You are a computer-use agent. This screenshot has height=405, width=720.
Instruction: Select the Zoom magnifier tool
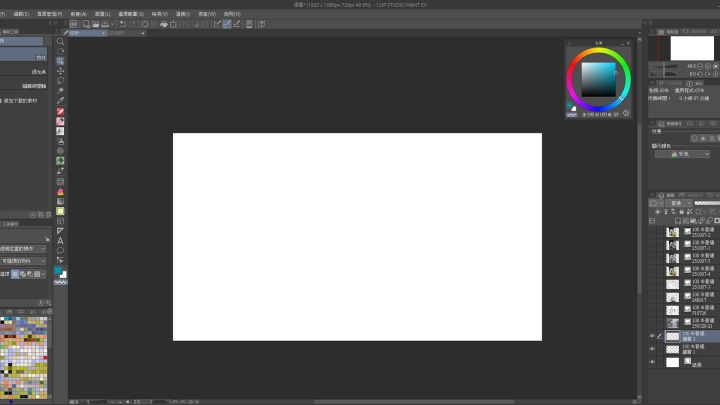(x=60, y=42)
